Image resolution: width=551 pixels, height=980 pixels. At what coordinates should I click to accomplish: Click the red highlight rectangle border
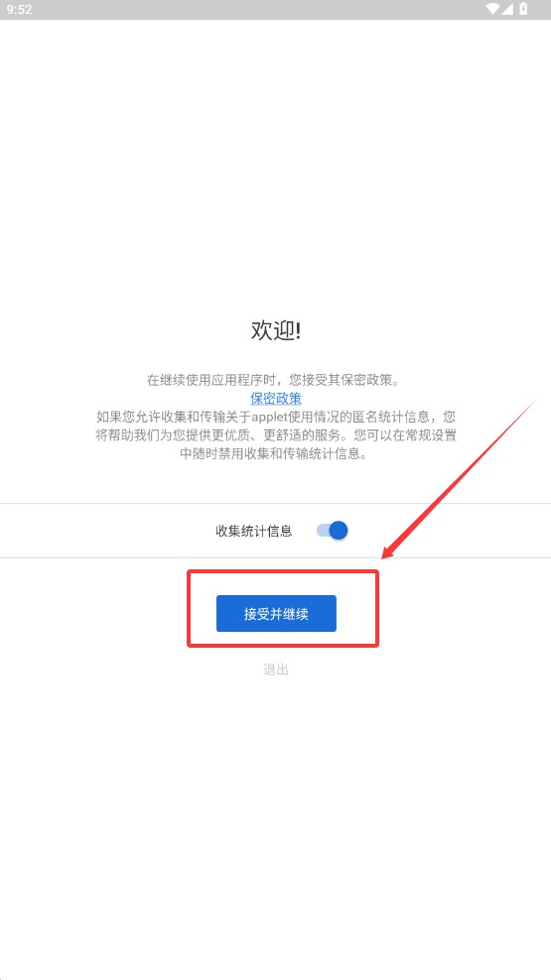(x=283, y=570)
